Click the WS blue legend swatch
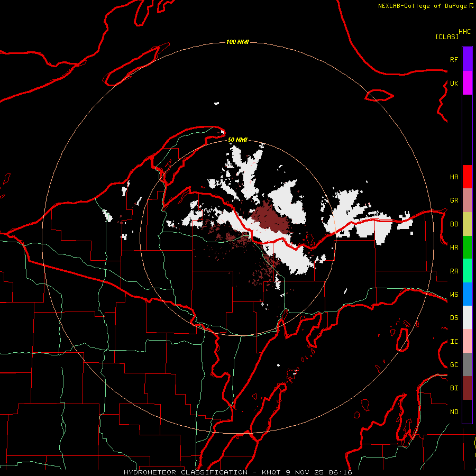Image resolution: width=476 pixels, height=476 pixels. pos(467,294)
